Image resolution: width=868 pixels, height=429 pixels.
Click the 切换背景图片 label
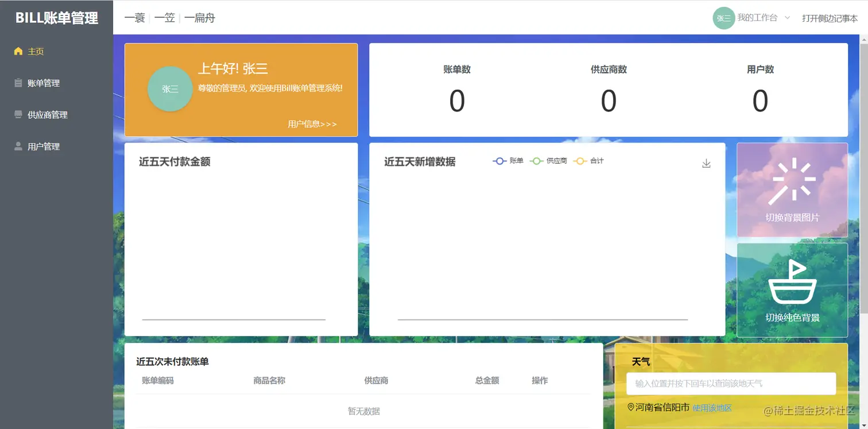792,218
